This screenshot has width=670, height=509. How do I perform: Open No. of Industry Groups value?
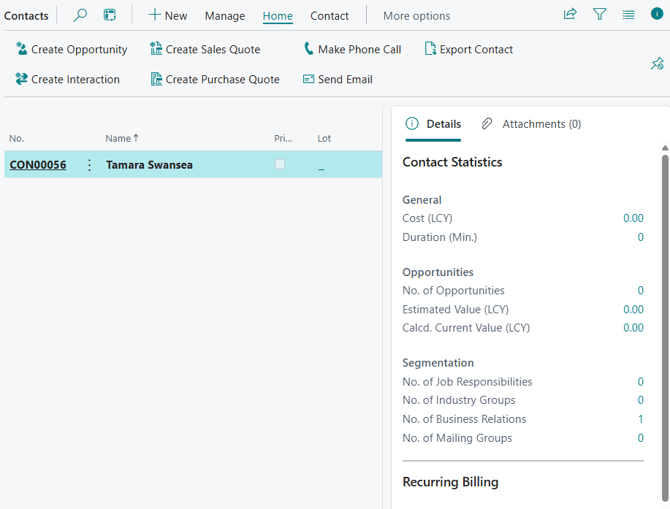pos(641,400)
